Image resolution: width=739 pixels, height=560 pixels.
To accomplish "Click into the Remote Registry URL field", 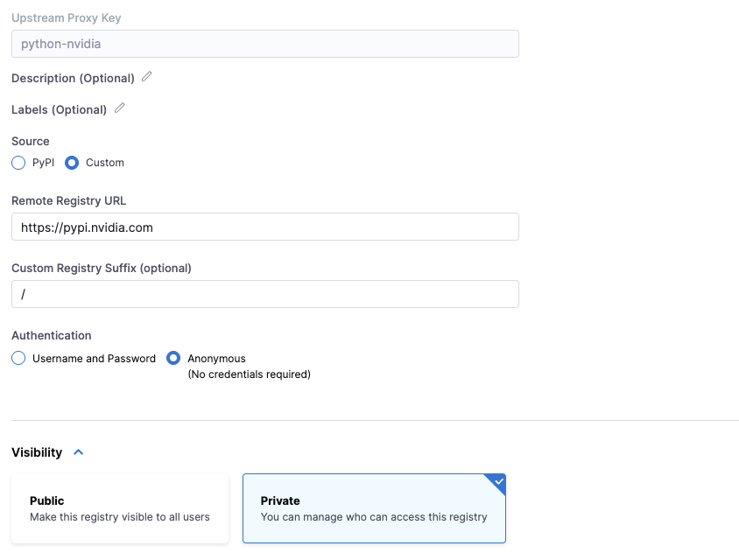I will 264,227.
